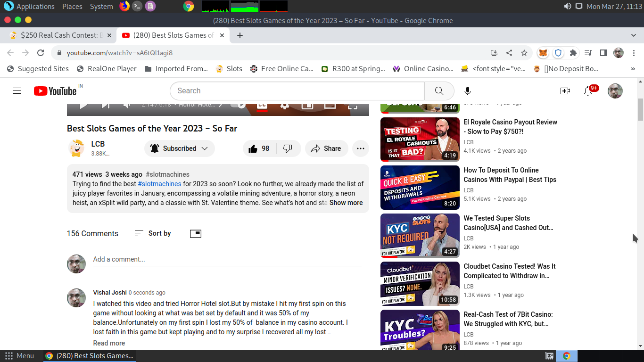Open Chrome media controls icon
Image resolution: width=644 pixels, height=362 pixels.
588,53
